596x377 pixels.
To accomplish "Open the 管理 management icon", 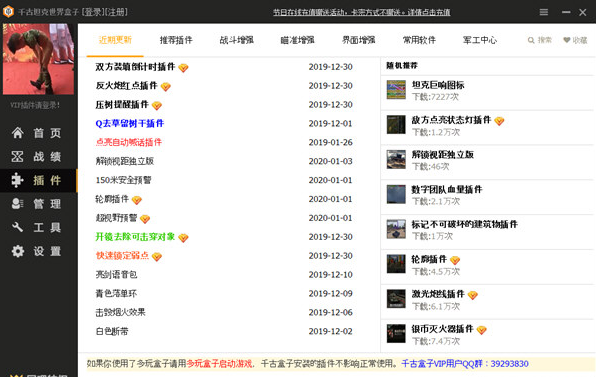I will tap(17, 204).
